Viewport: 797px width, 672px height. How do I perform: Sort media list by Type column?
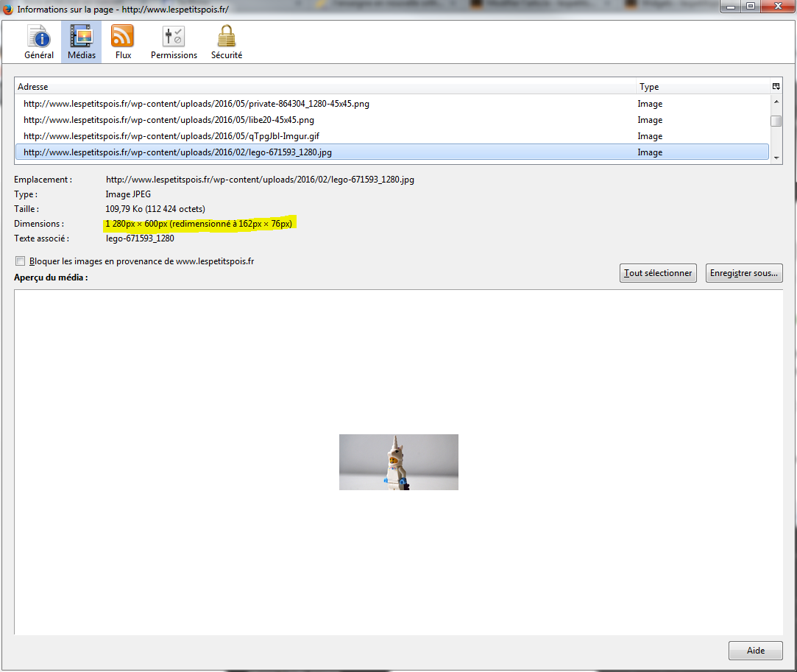[x=704, y=87]
